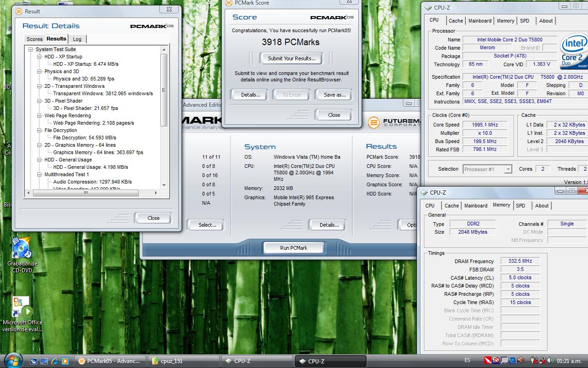The width and height of the screenshot is (588, 368).
Task: Click 'Mobile Intel(R) 965 Express' graphics text
Action: (x=304, y=197)
